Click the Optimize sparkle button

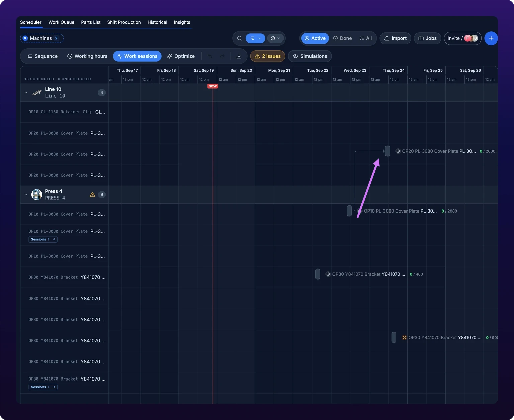coord(181,56)
